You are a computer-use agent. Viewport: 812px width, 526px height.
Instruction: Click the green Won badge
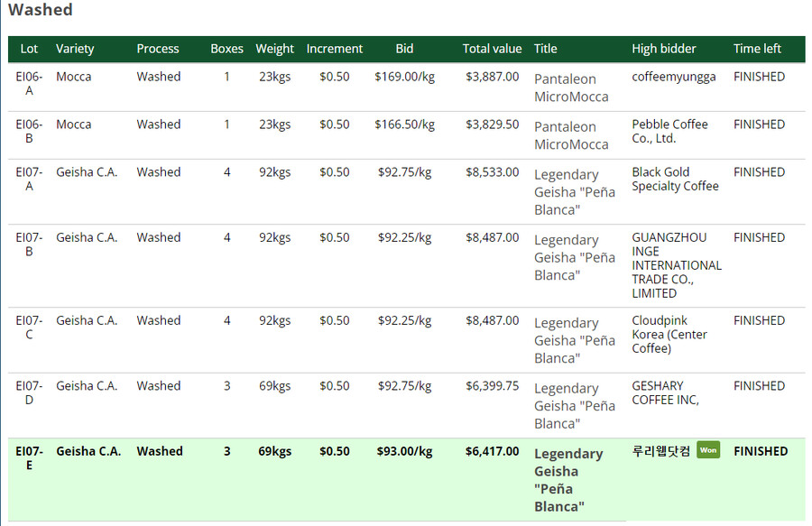(708, 450)
